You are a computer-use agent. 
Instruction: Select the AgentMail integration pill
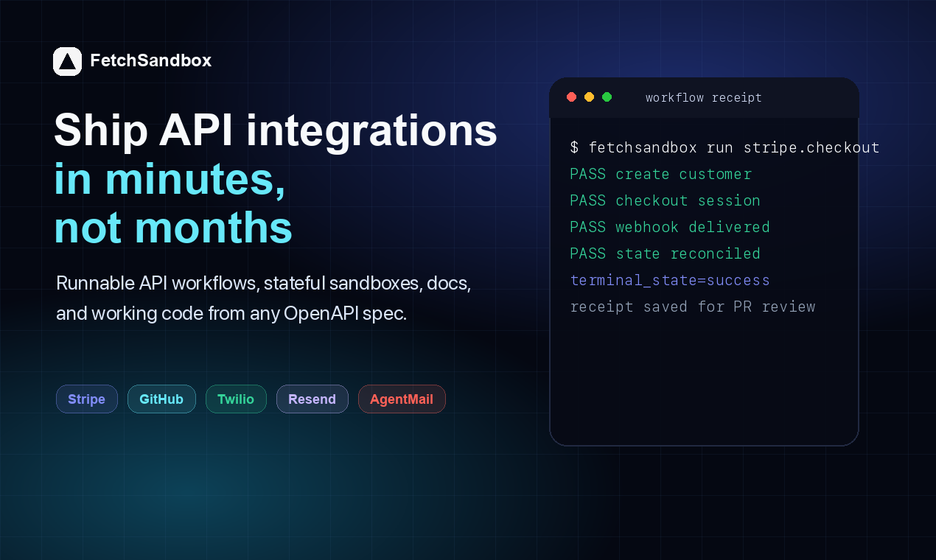click(402, 399)
